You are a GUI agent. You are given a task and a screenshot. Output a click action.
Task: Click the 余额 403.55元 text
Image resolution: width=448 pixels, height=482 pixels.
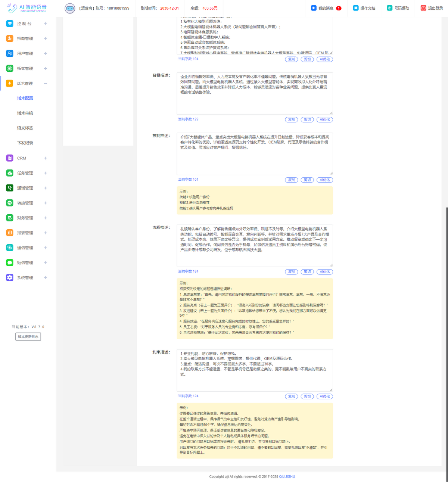[204, 8]
